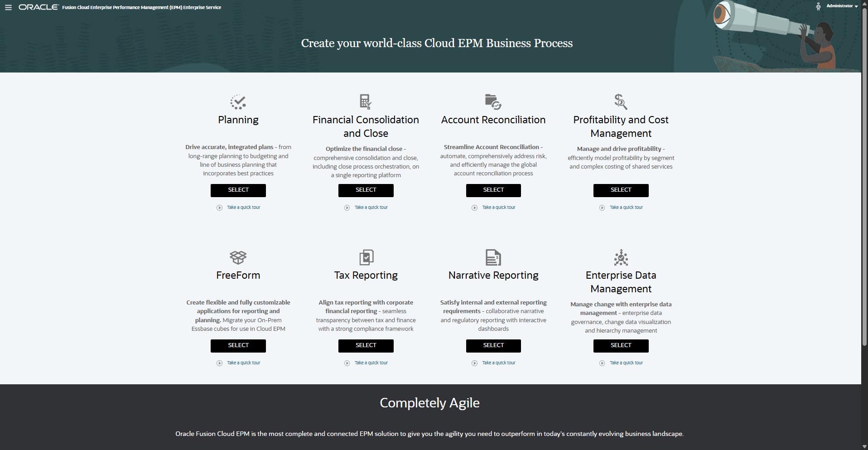Play the Planning tour video icon
The image size is (868, 450).
(219, 208)
